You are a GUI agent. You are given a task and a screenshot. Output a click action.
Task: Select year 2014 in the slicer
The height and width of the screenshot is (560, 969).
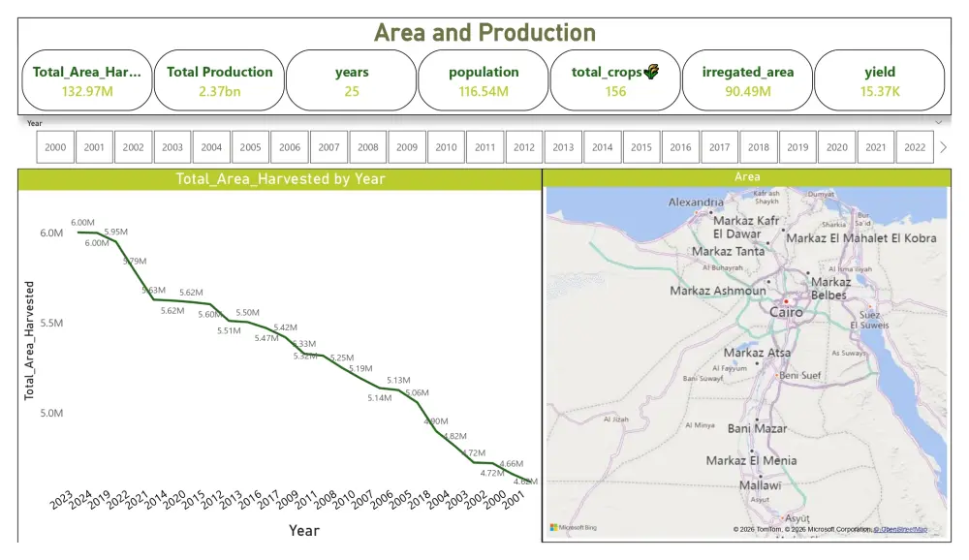(602, 147)
